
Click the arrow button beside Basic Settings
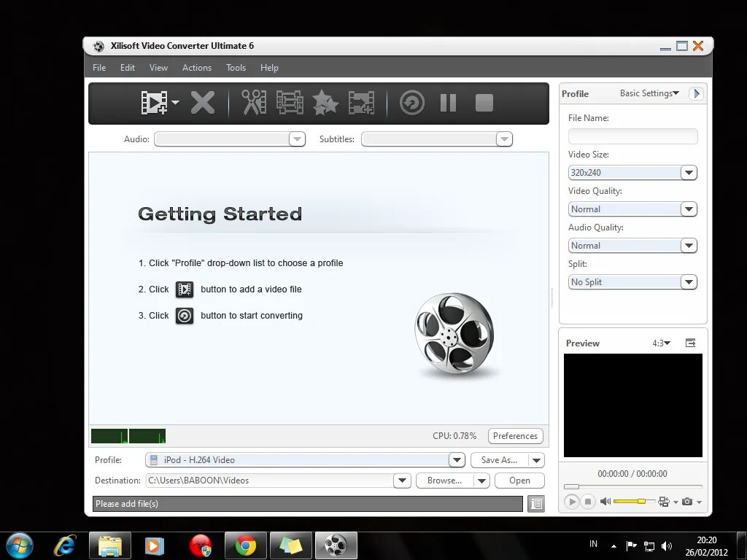(696, 93)
